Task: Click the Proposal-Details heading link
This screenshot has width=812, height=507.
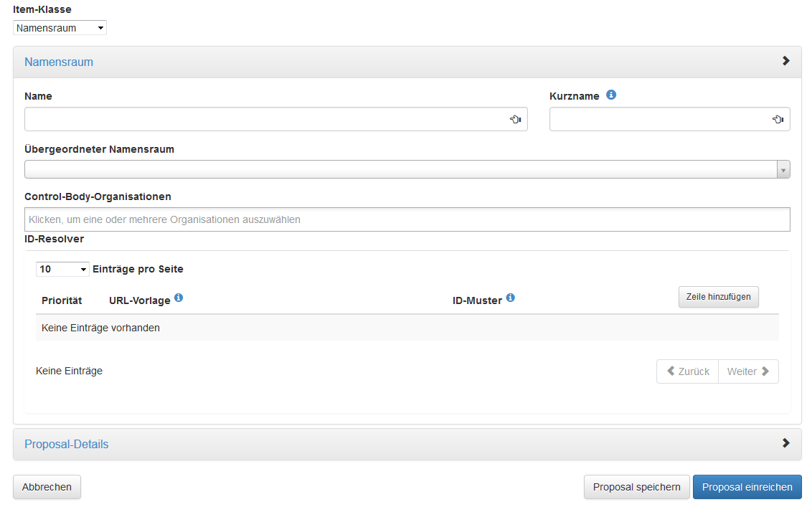Action: (66, 445)
